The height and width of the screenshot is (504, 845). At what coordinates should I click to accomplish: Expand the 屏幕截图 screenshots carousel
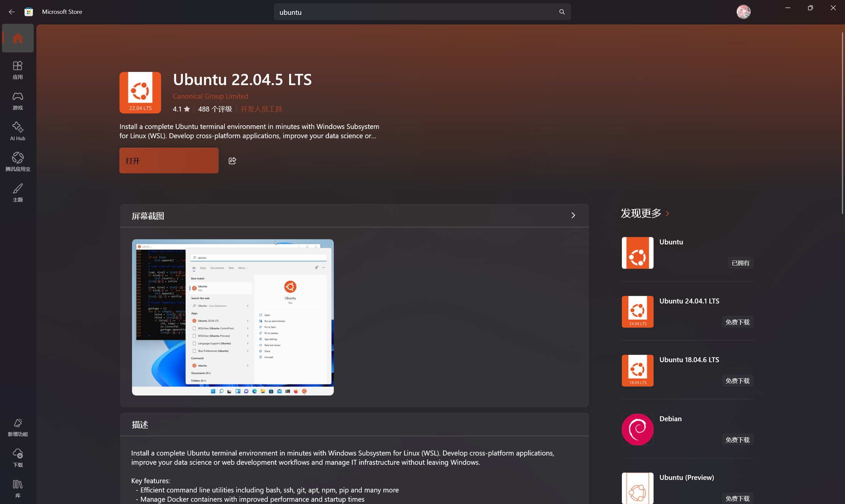(573, 215)
